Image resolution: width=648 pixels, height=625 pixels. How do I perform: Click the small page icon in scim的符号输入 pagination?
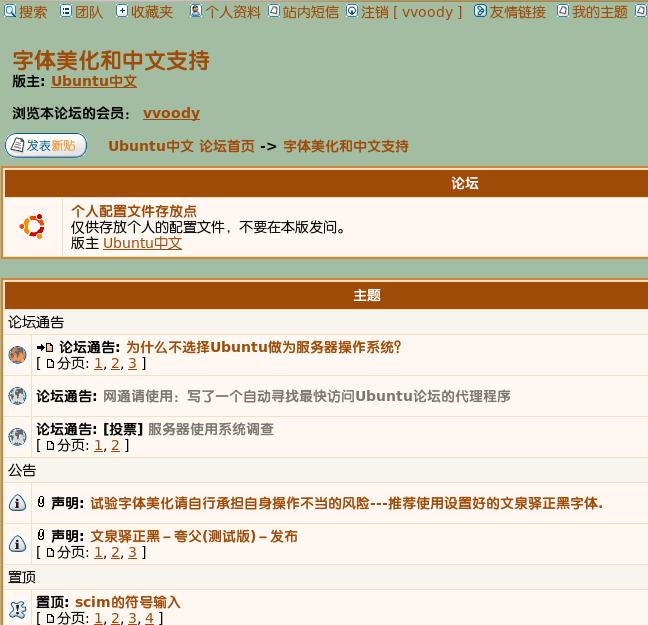(50, 618)
